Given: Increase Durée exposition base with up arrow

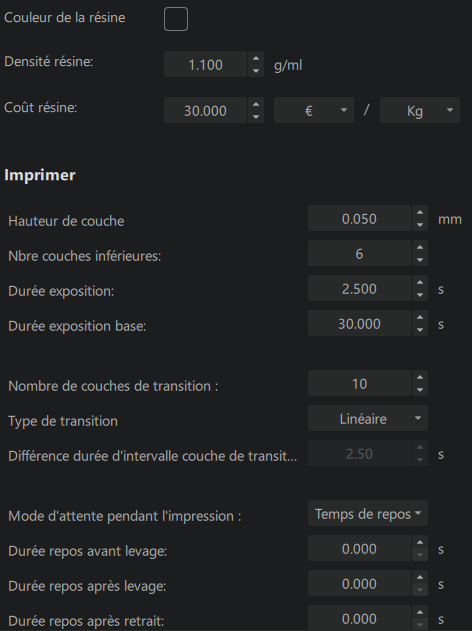Looking at the screenshot, I should coord(420,317).
